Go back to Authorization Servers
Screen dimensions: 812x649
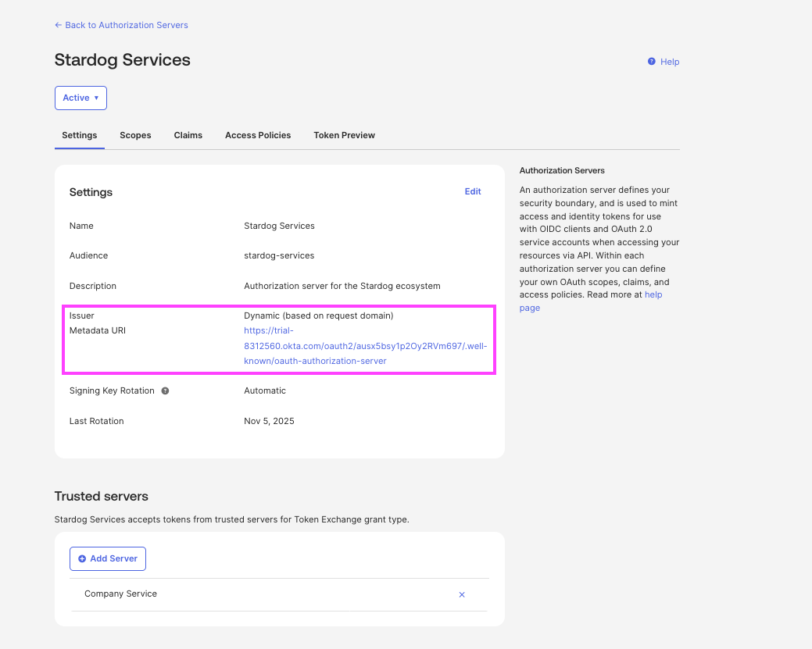[121, 25]
